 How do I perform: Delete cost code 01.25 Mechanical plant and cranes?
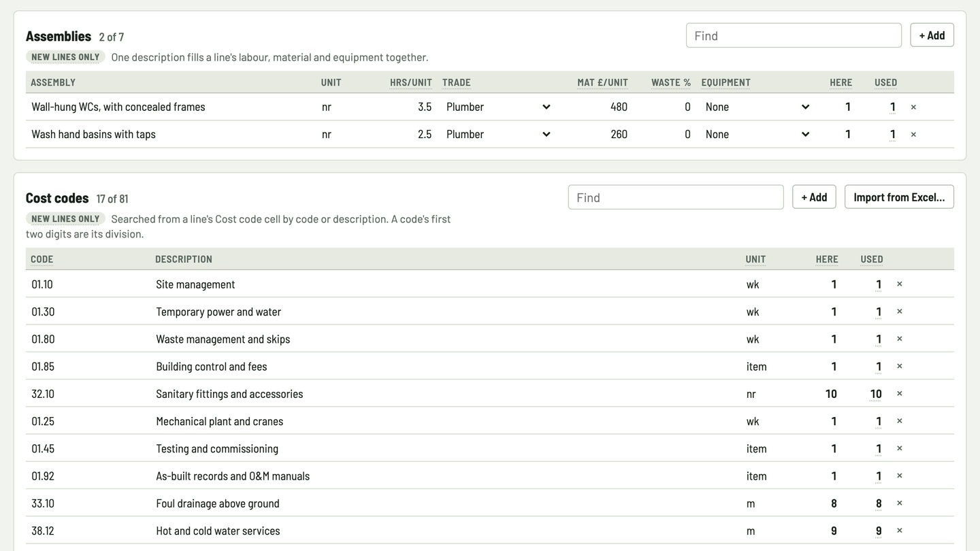point(899,421)
